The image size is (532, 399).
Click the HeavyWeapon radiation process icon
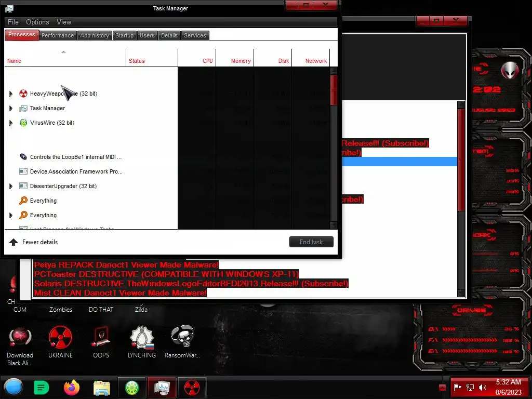click(23, 94)
